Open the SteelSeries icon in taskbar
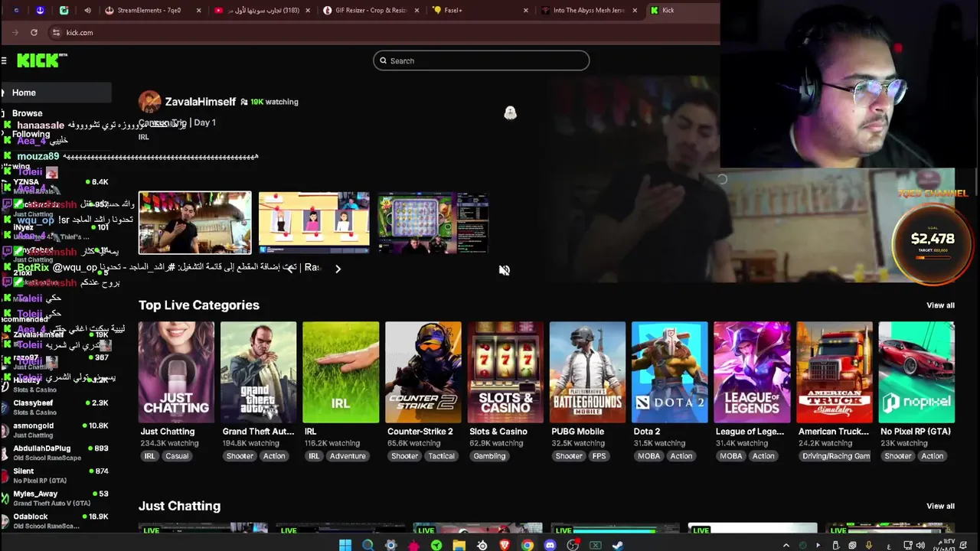Screen dimensions: 980x551 [x=482, y=546]
